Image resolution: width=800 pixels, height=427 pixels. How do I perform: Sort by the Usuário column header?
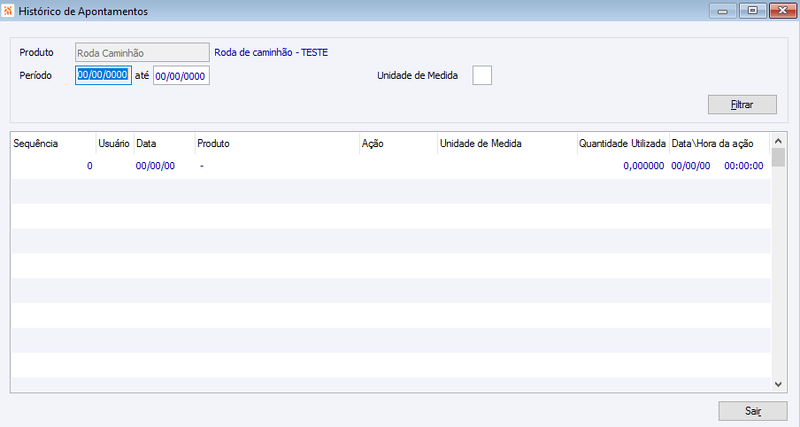pyautogui.click(x=115, y=144)
